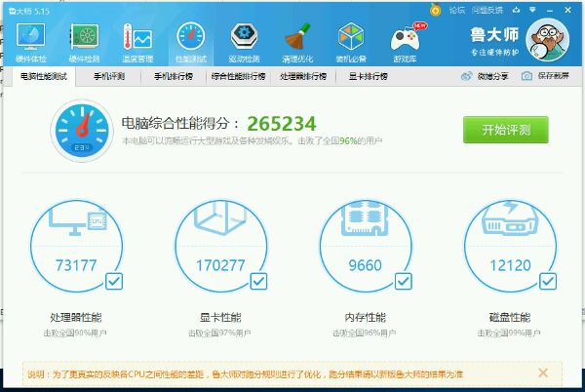Click the graphics score 170277
The width and height of the screenshot is (585, 392).
220,265
